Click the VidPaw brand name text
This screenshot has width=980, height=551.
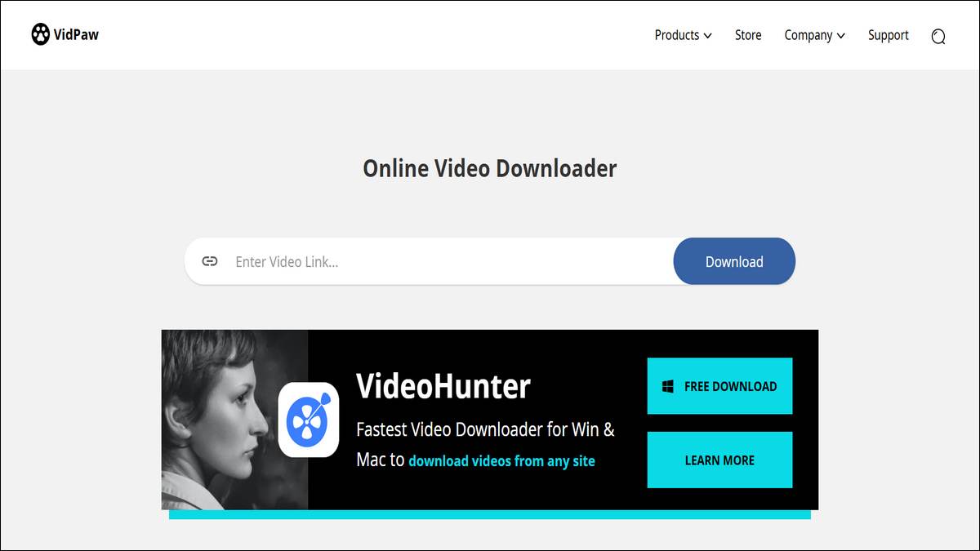pos(77,35)
